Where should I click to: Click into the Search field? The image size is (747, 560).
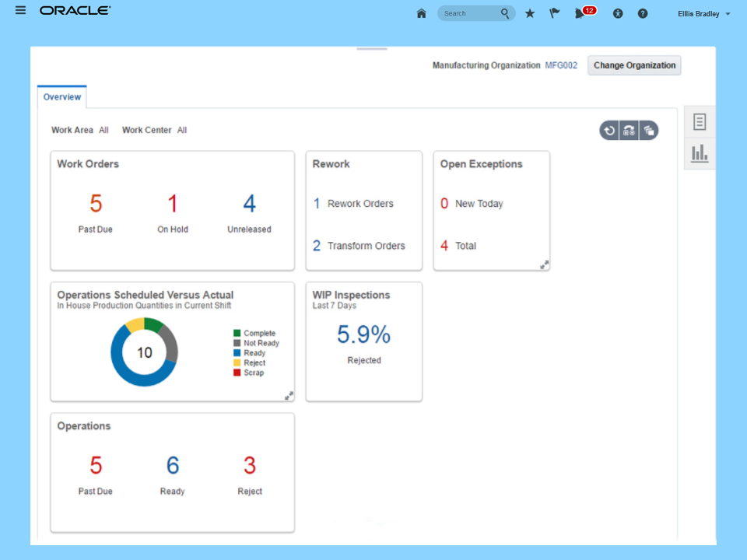[x=471, y=13]
